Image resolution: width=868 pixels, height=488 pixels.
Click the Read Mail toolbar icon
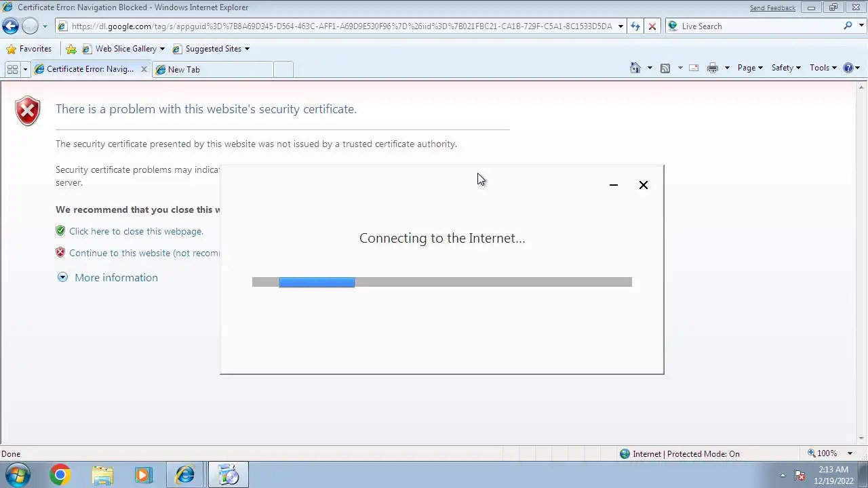(x=694, y=68)
